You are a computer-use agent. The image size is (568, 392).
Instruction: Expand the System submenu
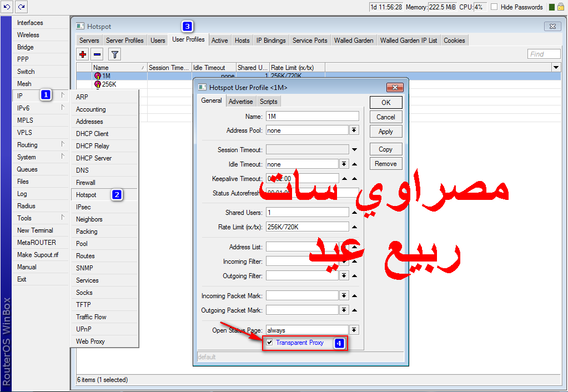40,157
